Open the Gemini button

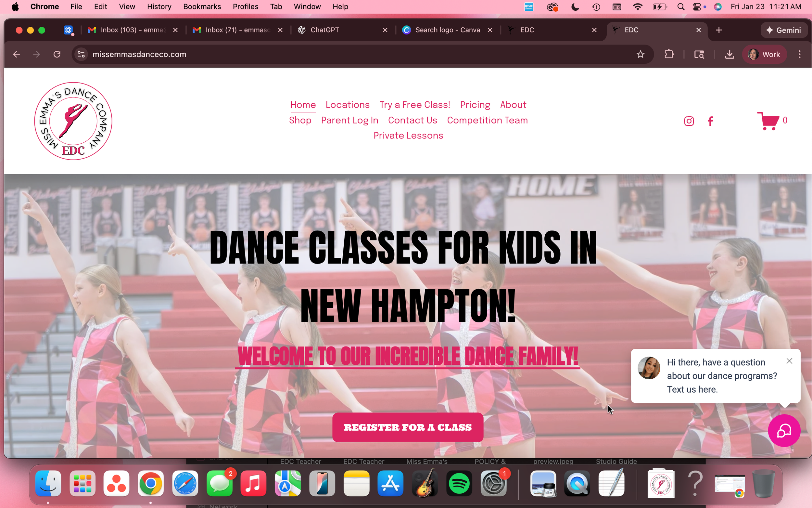coord(784,30)
